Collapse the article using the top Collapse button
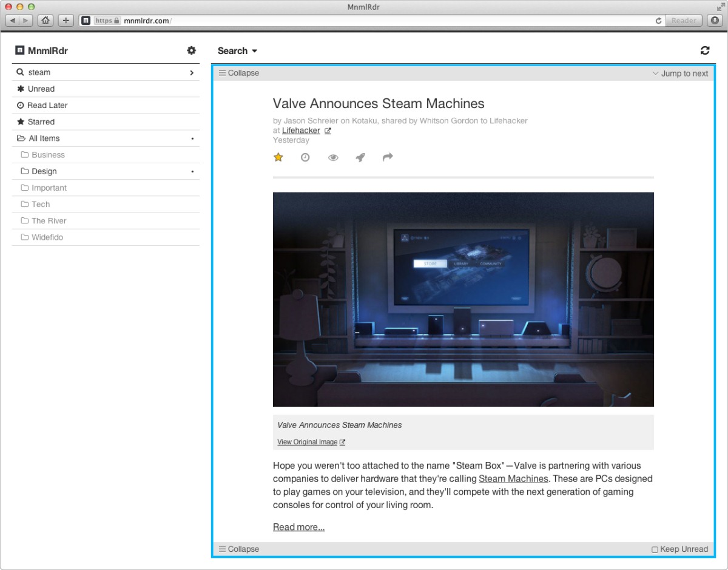This screenshot has width=728, height=570. pyautogui.click(x=239, y=73)
